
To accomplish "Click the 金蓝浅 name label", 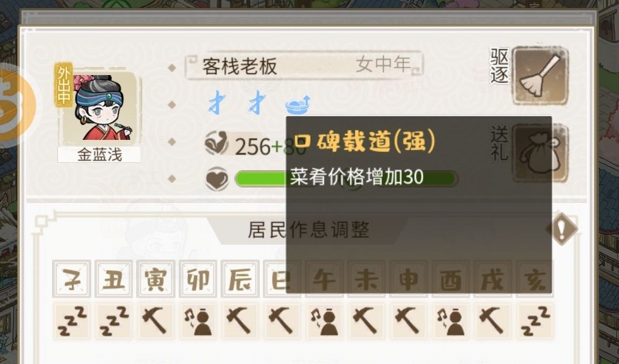I will pyautogui.click(x=99, y=155).
